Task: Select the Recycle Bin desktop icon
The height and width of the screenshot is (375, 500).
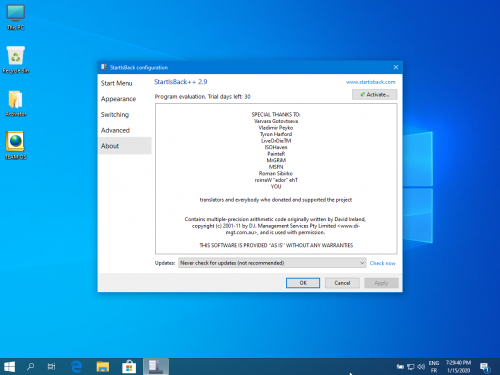Action: pos(16,60)
